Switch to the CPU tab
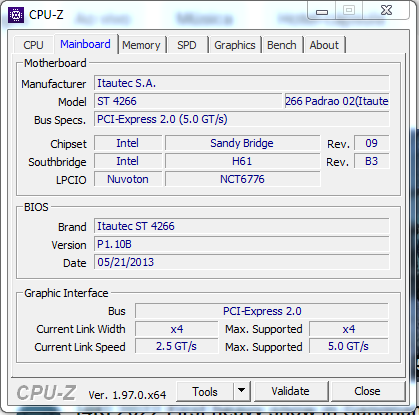 coord(33,45)
